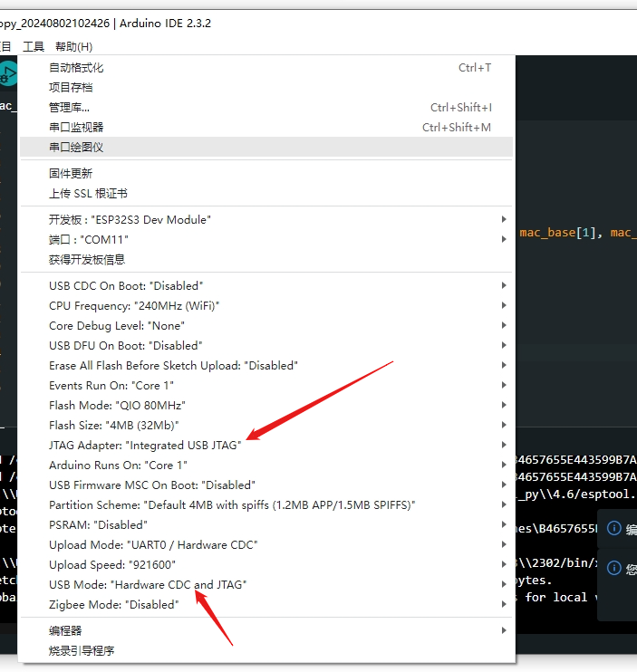The height and width of the screenshot is (672, 637).
Task: Expand USB DFU On Boot submenu
Action: tap(266, 345)
